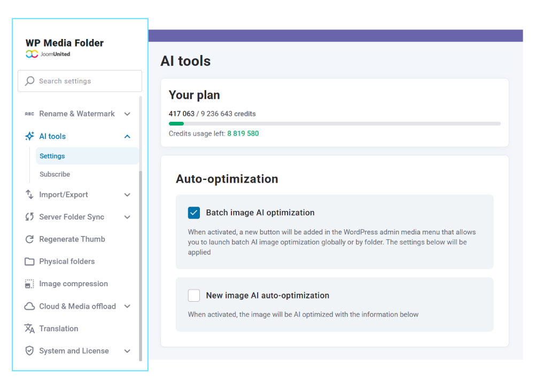Collapse the AI tools section chevron

click(127, 136)
